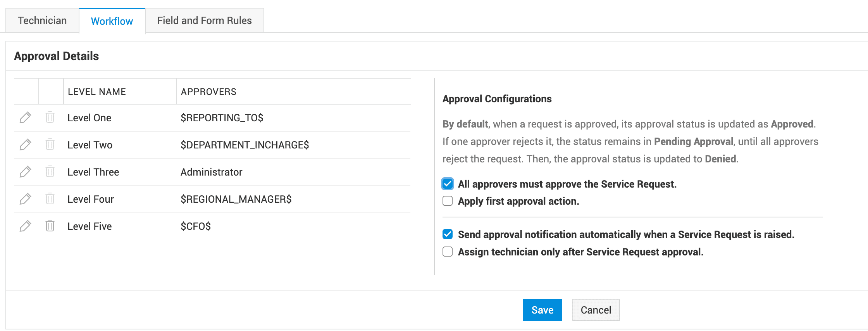
Task: Delete the Level One approval row
Action: point(50,117)
